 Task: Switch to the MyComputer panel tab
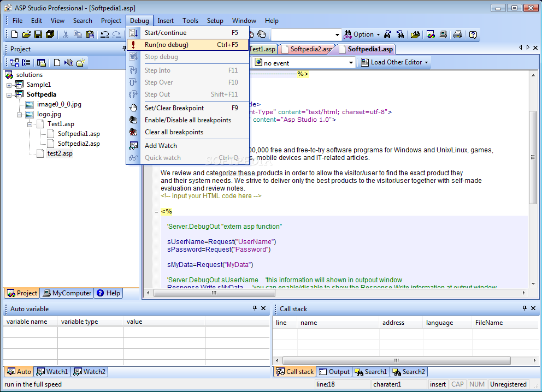67,293
